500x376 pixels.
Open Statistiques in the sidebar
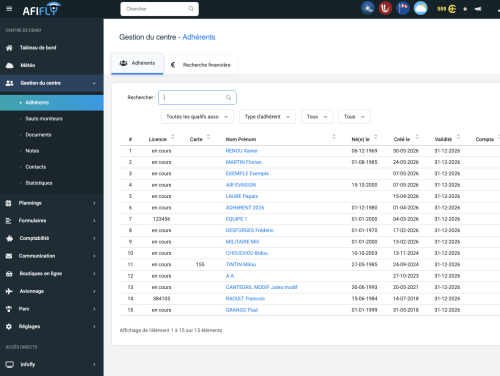point(39,183)
